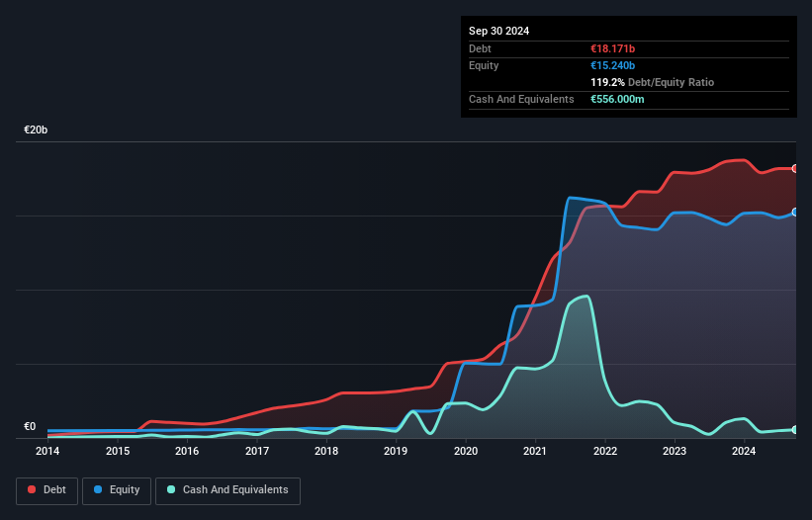Click the red Debt endpoint marker

pyautogui.click(x=795, y=169)
